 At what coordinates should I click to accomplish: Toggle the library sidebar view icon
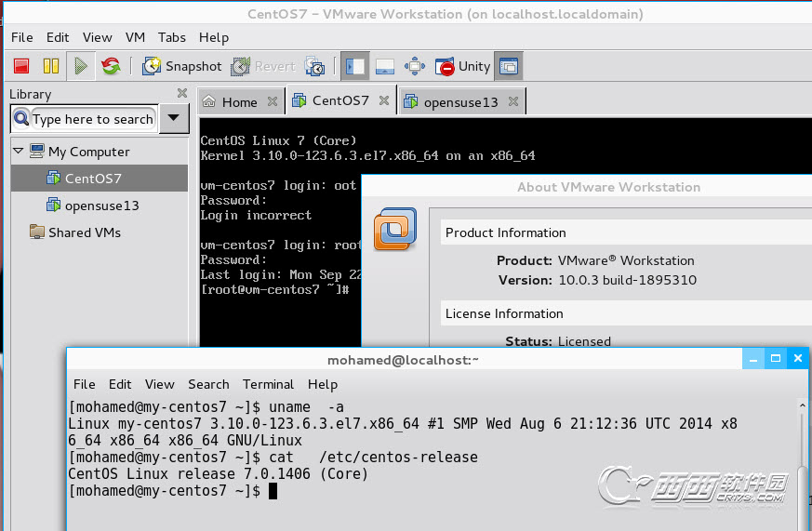point(354,66)
